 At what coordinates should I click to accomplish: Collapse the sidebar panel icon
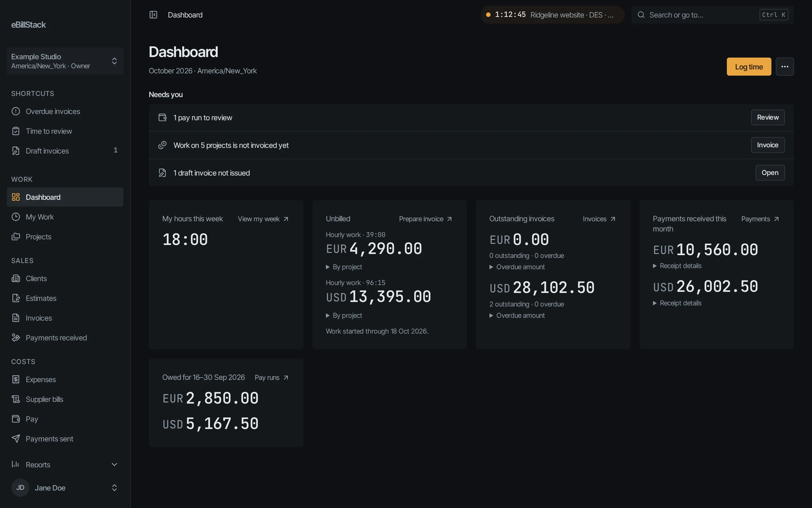click(x=153, y=15)
